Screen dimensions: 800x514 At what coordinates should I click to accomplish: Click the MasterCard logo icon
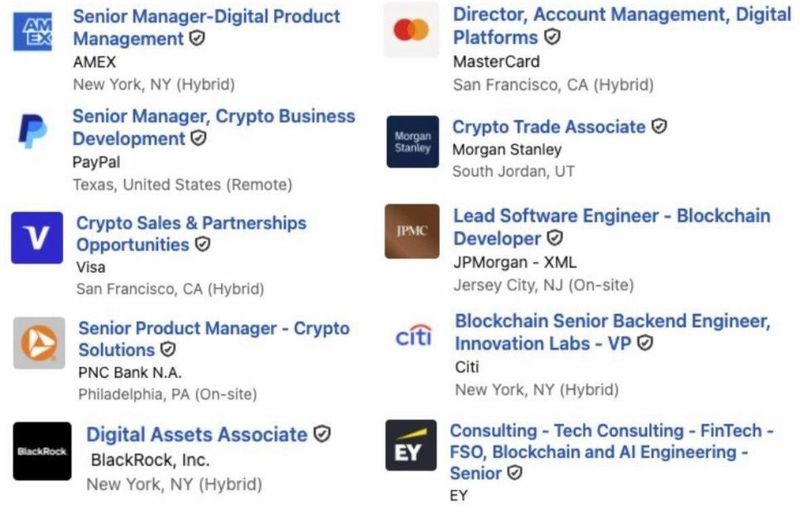[410, 30]
